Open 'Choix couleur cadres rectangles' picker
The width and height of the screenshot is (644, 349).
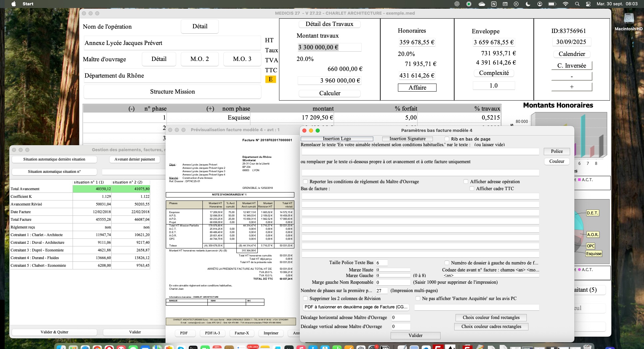(x=491, y=327)
